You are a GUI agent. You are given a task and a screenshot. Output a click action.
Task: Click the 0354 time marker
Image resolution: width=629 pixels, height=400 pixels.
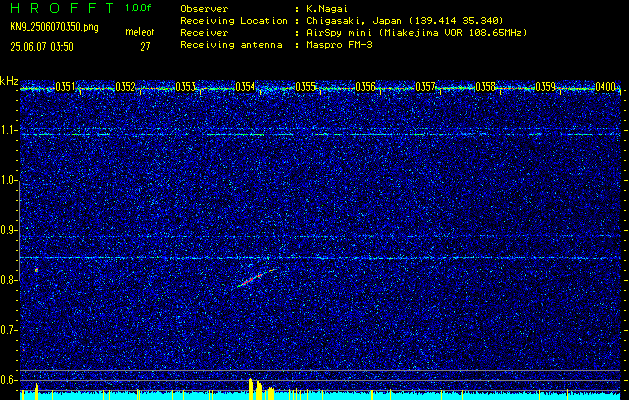pyautogui.click(x=246, y=87)
